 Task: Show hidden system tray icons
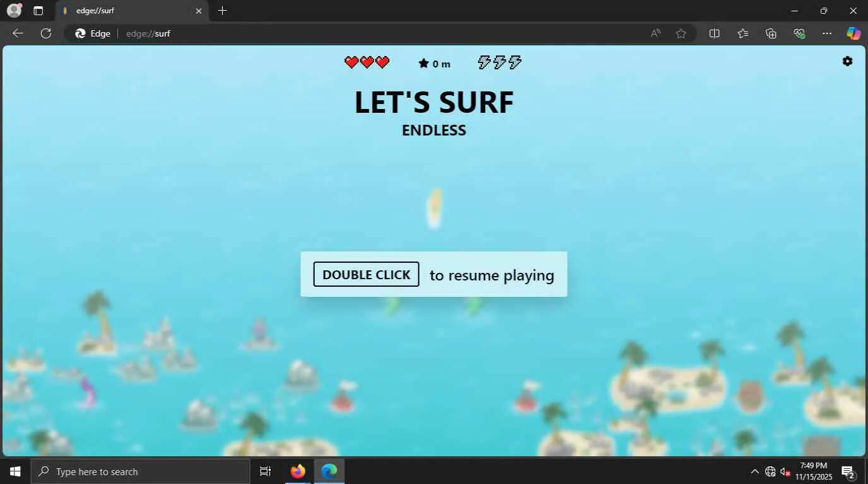[754, 471]
